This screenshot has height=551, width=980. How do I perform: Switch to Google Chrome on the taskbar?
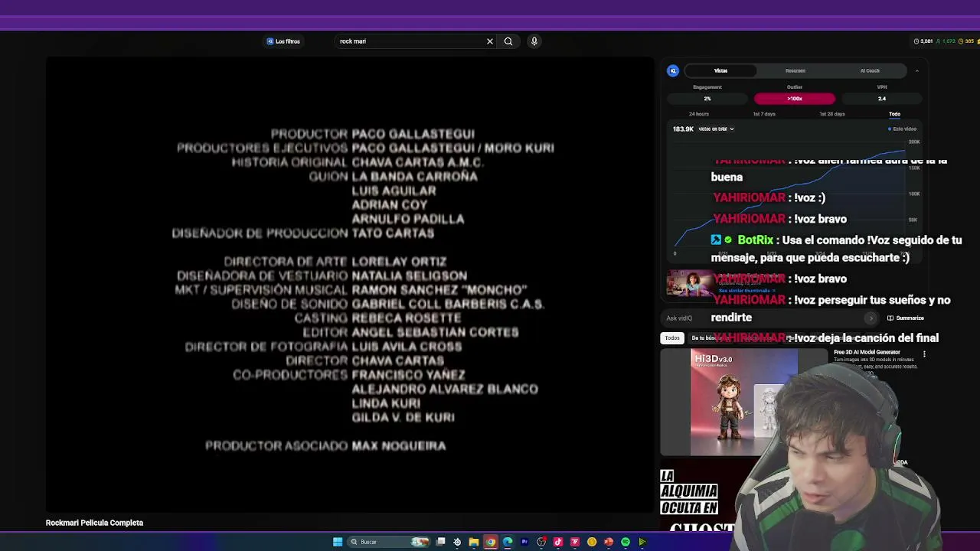[491, 542]
